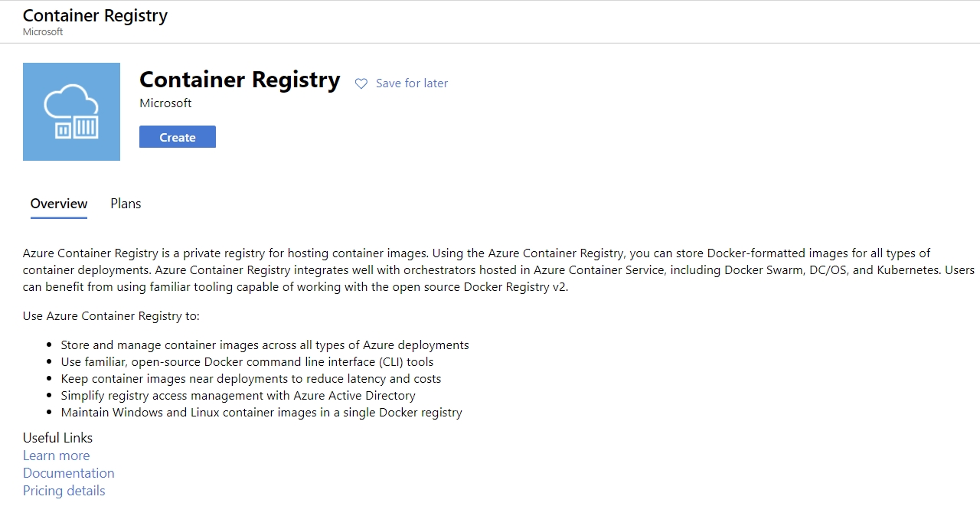The image size is (980, 516).
Task: Click the Container Registry cloud logo
Action: (x=71, y=112)
